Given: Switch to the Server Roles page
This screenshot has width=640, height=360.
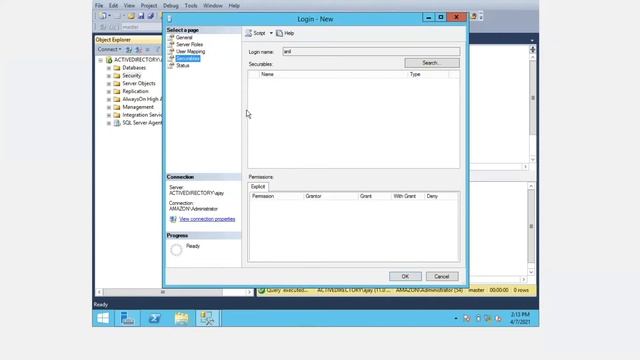Looking at the screenshot, I should tap(189, 44).
